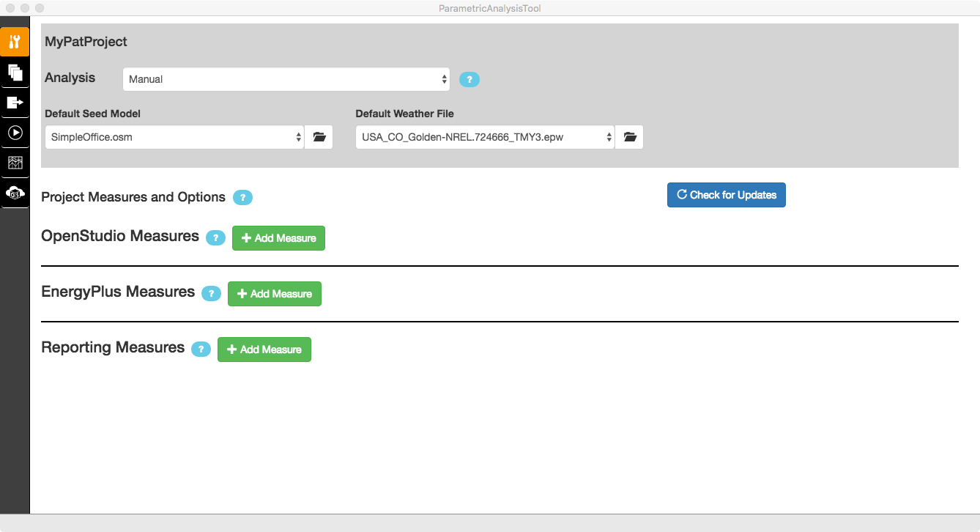Expand the Default Seed Model dropdown
The height and width of the screenshot is (532, 980).
(174, 136)
